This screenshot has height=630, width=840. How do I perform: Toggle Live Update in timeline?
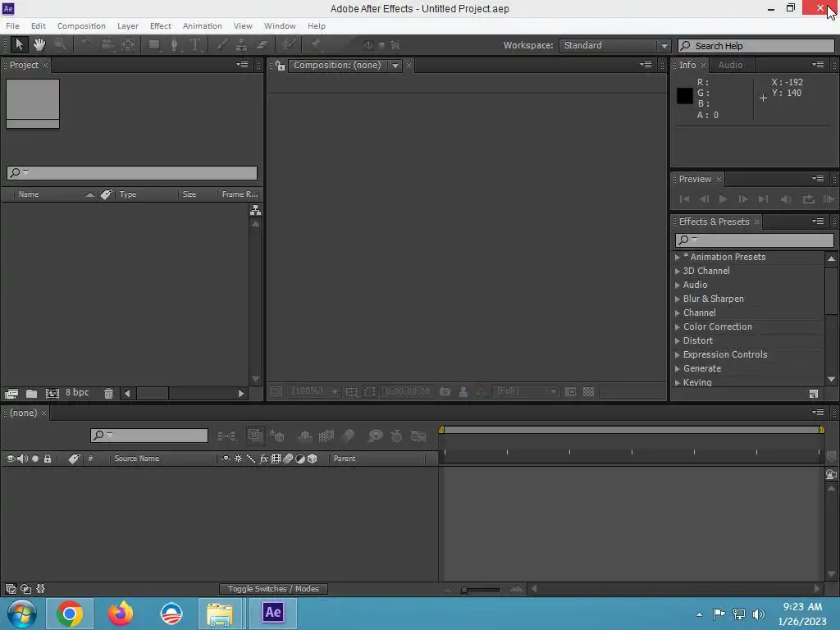tap(255, 436)
